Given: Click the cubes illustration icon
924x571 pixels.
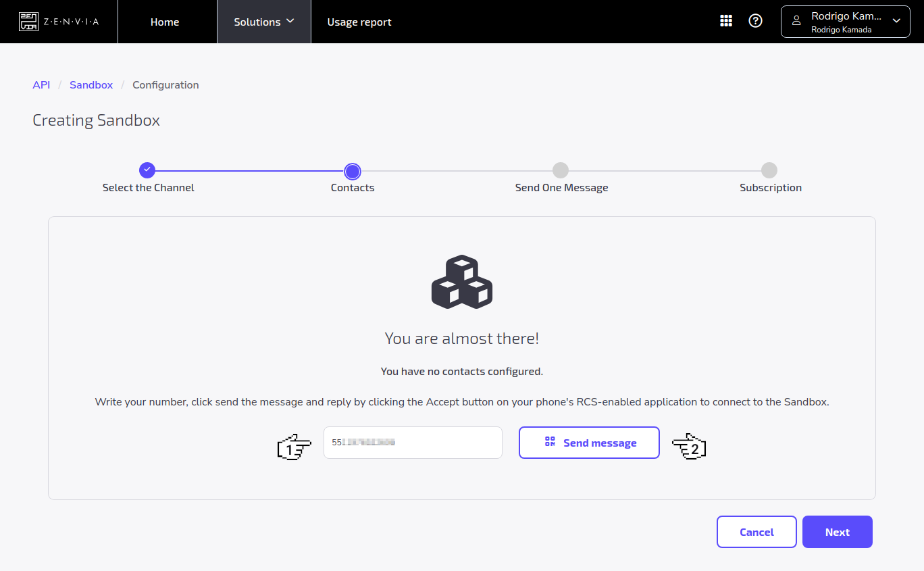Looking at the screenshot, I should (x=461, y=282).
